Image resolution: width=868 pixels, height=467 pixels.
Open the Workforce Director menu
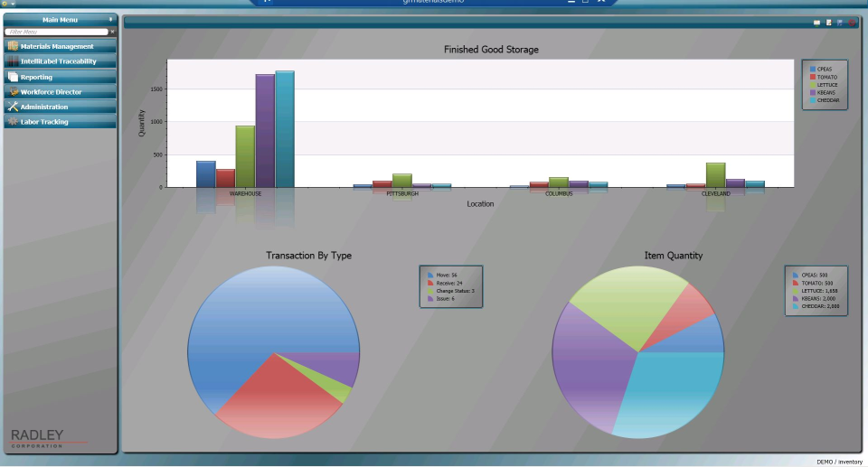point(61,92)
